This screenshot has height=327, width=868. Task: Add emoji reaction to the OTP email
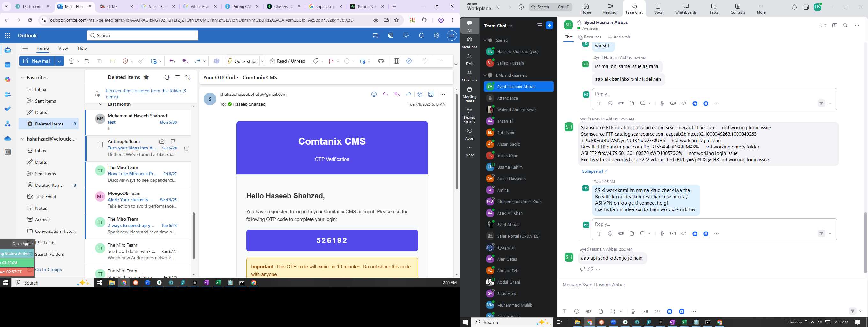[x=374, y=95]
